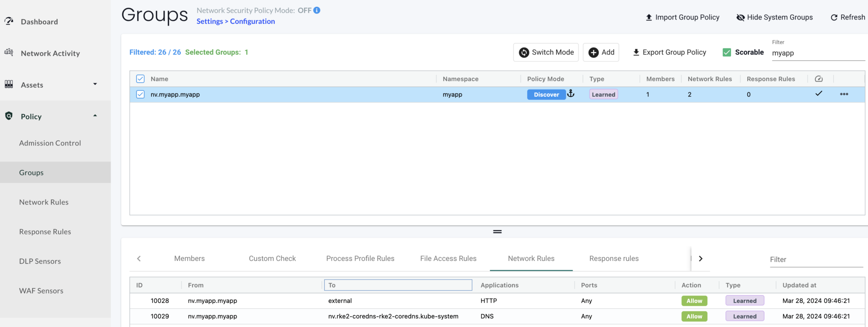Click the panel resize divider handle
The image size is (868, 327).
(x=497, y=232)
